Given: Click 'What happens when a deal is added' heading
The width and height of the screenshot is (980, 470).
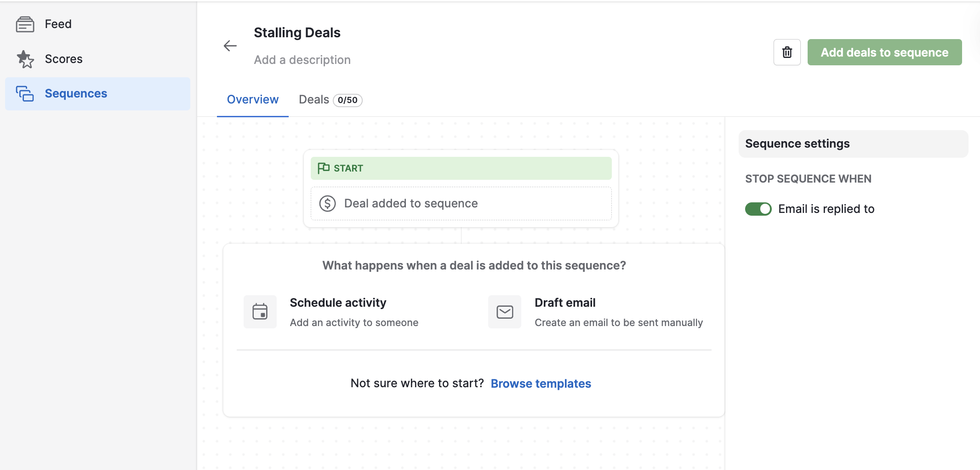Looking at the screenshot, I should [474, 266].
